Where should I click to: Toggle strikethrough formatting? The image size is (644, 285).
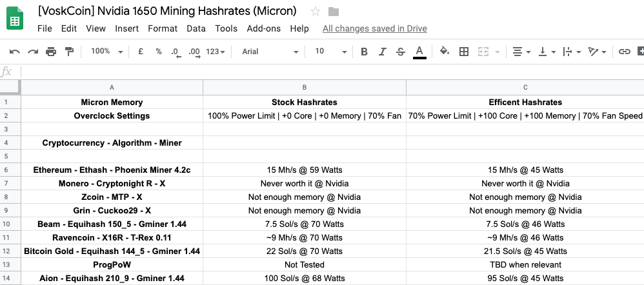click(401, 52)
